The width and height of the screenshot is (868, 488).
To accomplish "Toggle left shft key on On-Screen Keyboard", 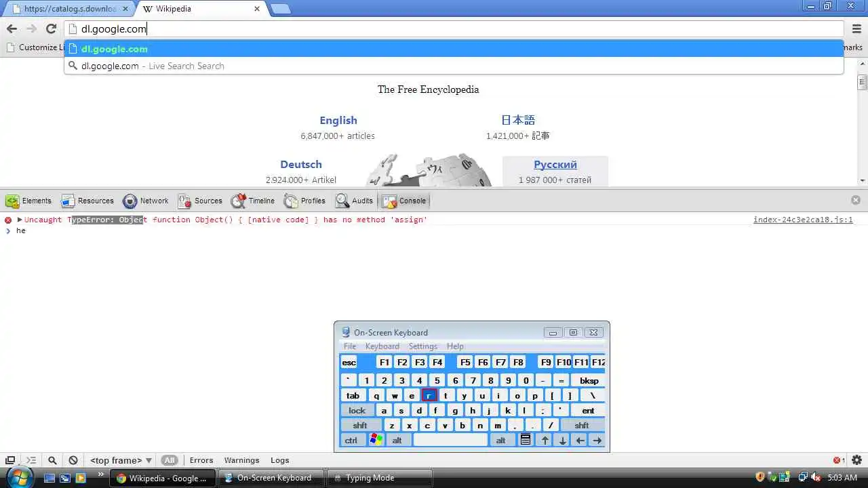I will point(360,426).
